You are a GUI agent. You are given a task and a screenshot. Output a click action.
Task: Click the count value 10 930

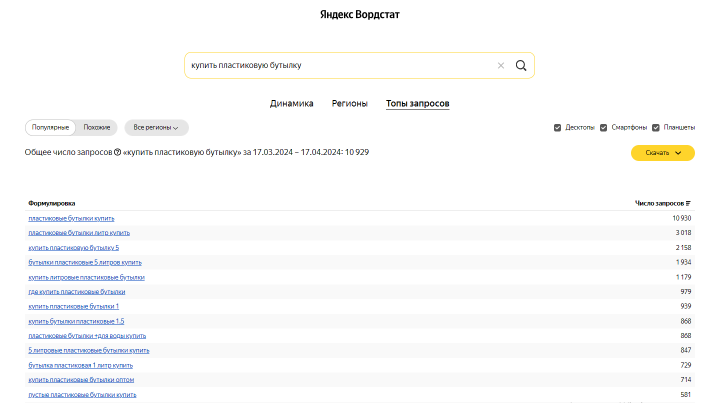pos(681,219)
